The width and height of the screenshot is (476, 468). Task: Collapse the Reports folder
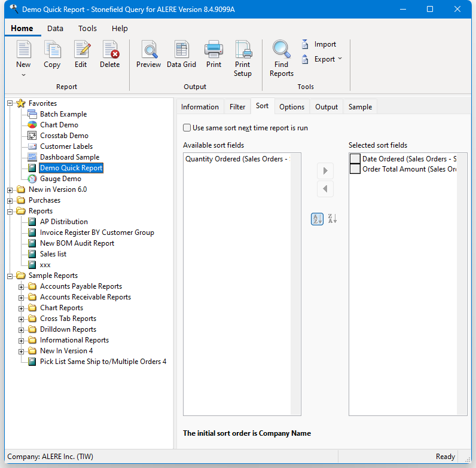point(10,212)
